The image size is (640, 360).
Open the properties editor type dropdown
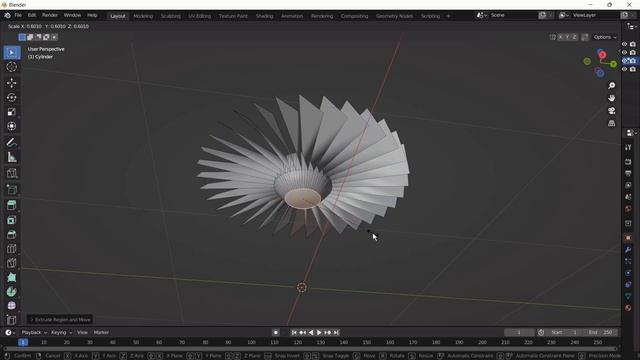[631, 133]
